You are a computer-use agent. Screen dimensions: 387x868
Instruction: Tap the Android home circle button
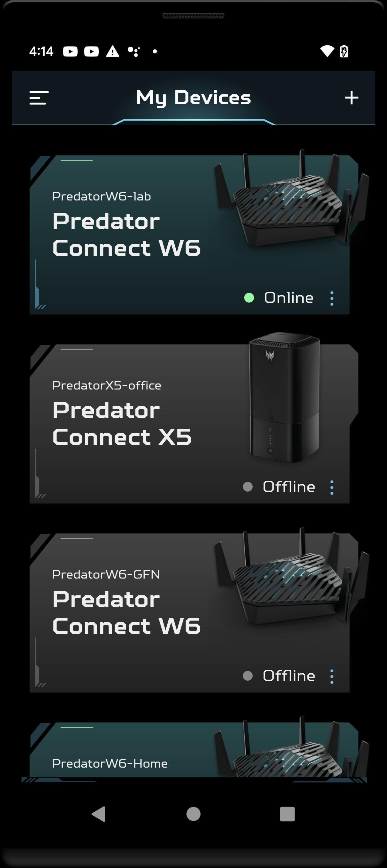point(193,814)
